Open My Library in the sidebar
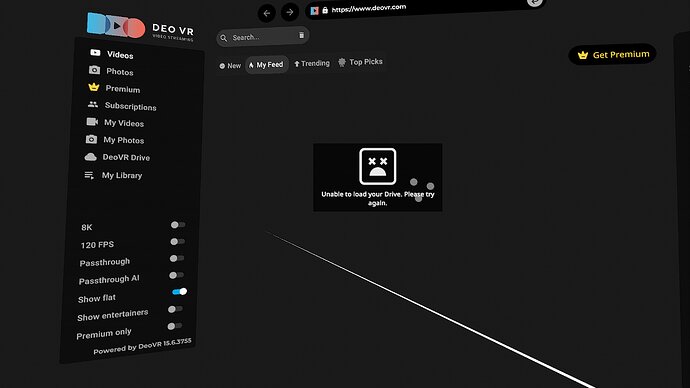Viewport: 690px width, 388px height. pos(113,175)
